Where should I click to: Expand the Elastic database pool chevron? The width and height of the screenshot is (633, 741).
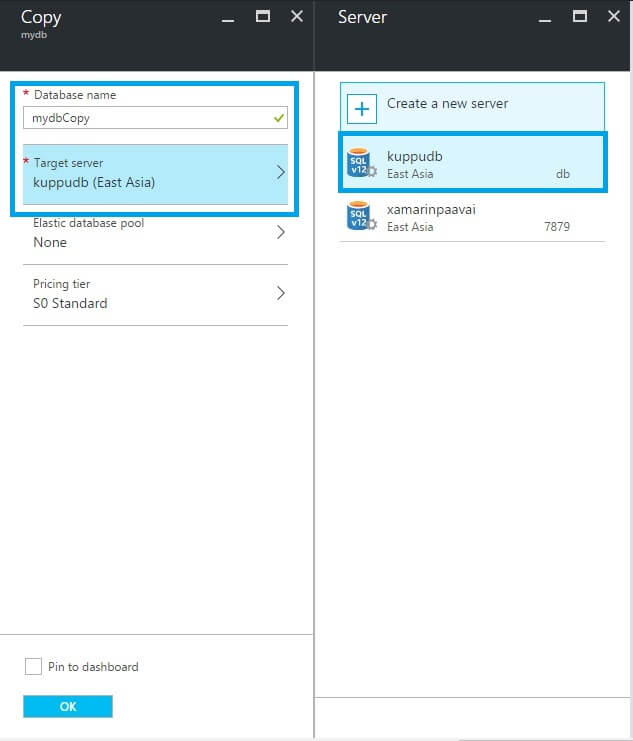pyautogui.click(x=280, y=232)
